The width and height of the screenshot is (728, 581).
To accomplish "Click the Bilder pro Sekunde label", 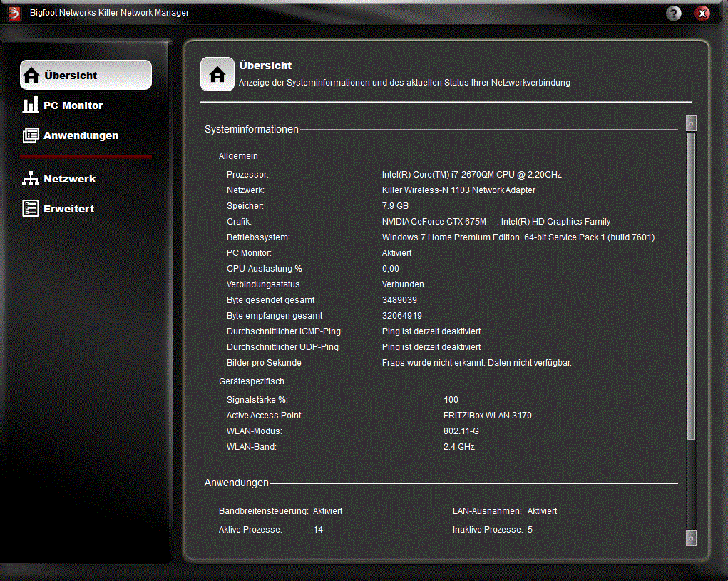I will (x=264, y=363).
